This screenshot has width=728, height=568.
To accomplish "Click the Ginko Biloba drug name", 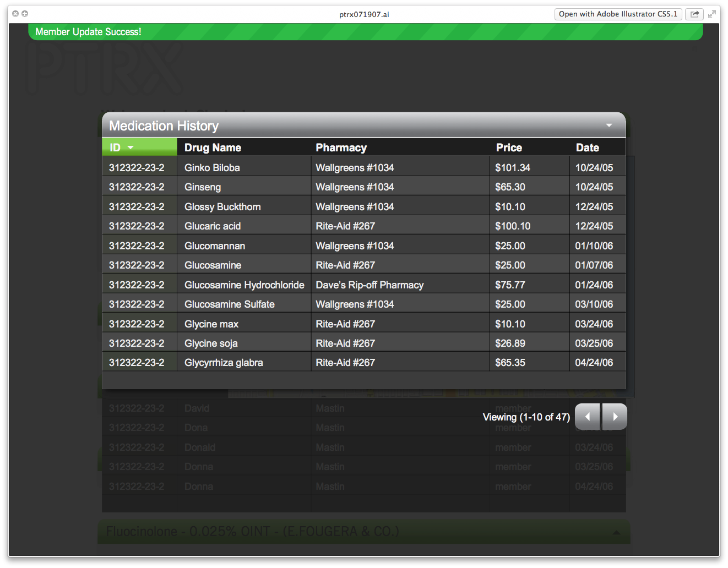I will 212,168.
